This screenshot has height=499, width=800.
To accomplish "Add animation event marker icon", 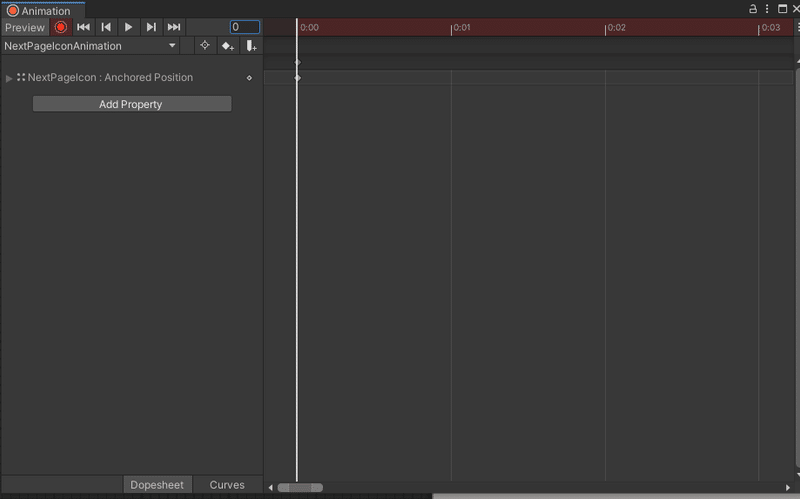I will [251, 46].
